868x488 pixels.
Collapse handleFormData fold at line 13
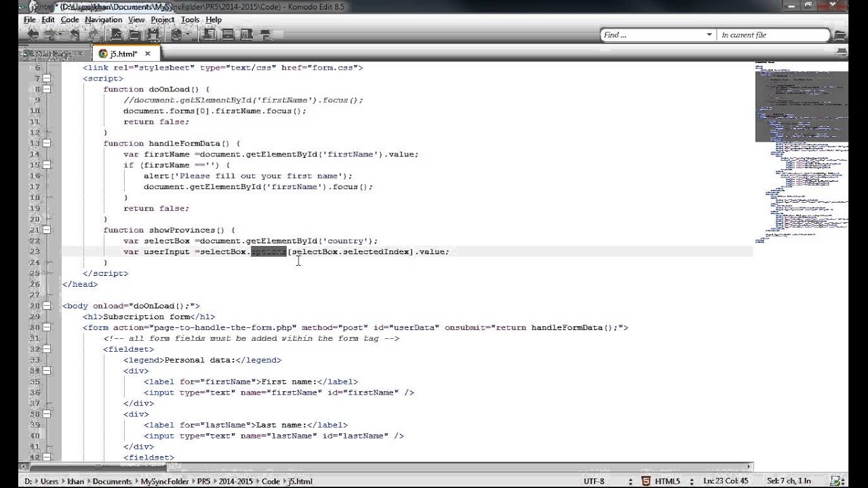47,144
